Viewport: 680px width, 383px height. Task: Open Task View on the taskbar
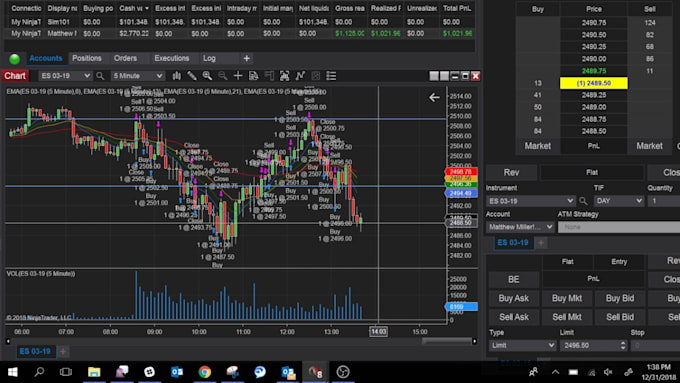point(66,372)
